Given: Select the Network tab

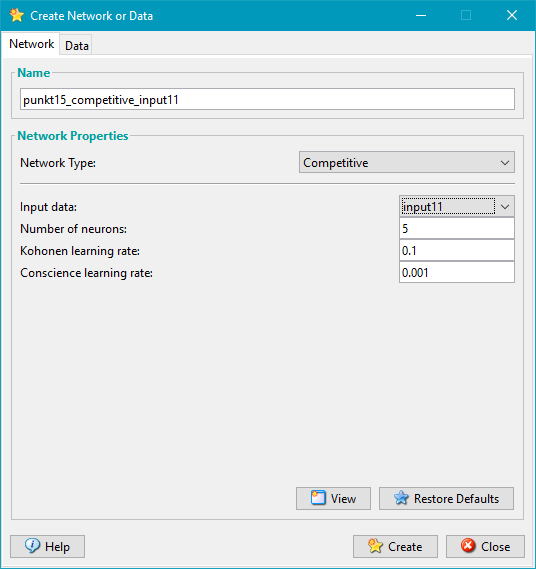Looking at the screenshot, I should click(31, 44).
